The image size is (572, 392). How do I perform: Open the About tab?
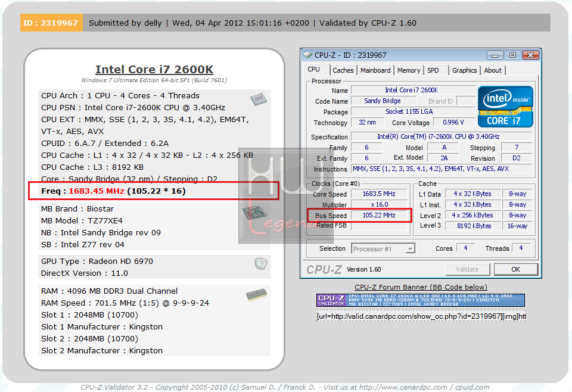coord(493,70)
